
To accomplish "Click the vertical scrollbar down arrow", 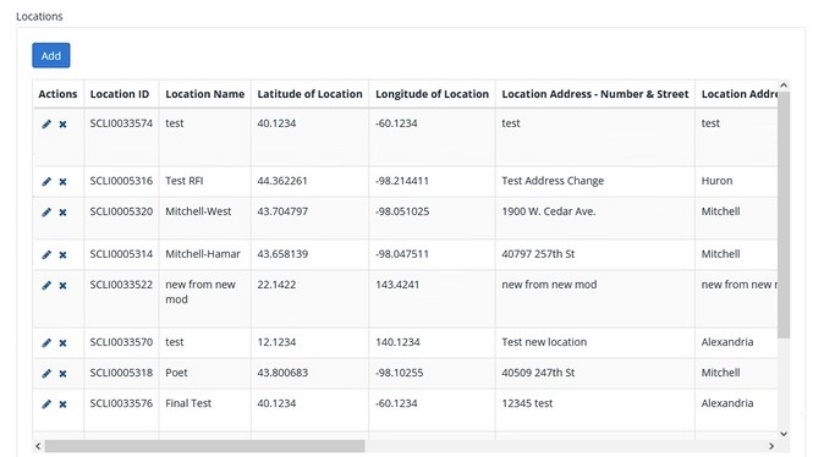I will click(784, 433).
